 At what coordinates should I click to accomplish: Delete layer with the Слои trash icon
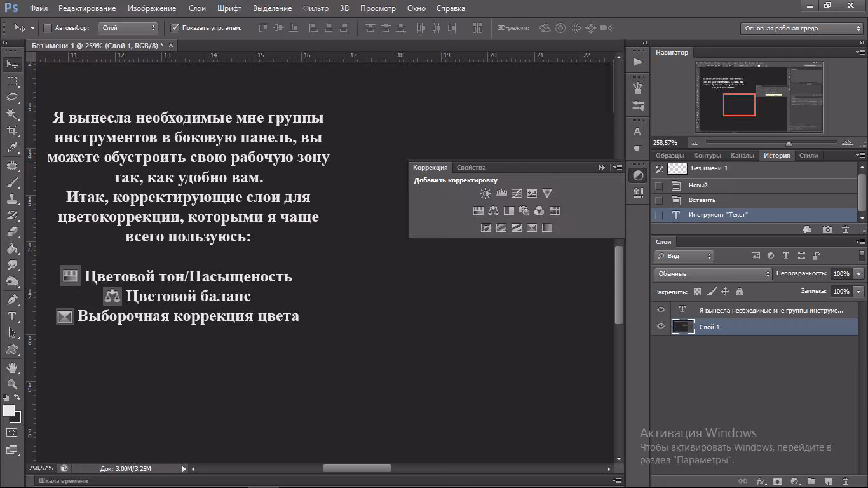(845, 482)
